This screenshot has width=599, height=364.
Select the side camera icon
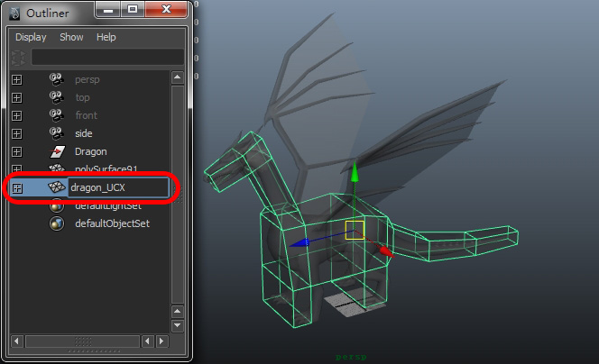click(57, 133)
